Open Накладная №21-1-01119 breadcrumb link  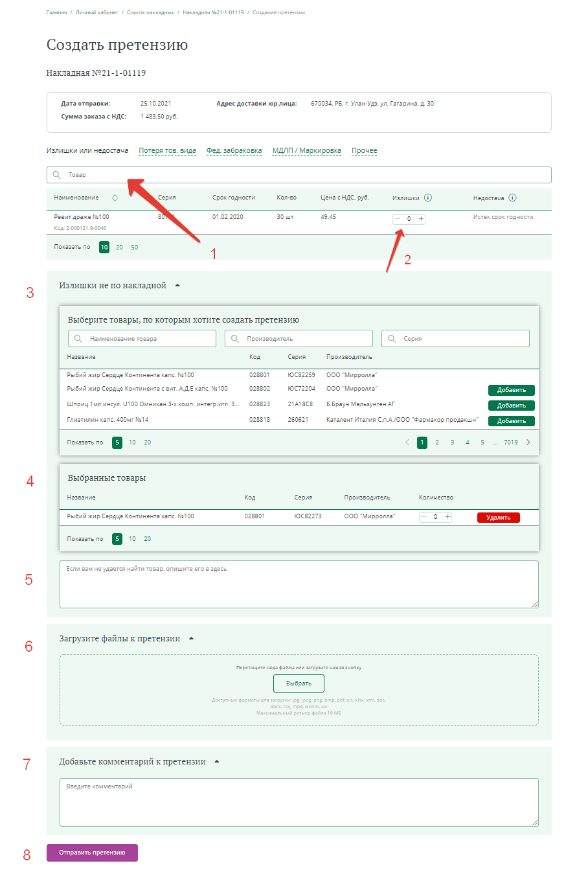(x=213, y=12)
